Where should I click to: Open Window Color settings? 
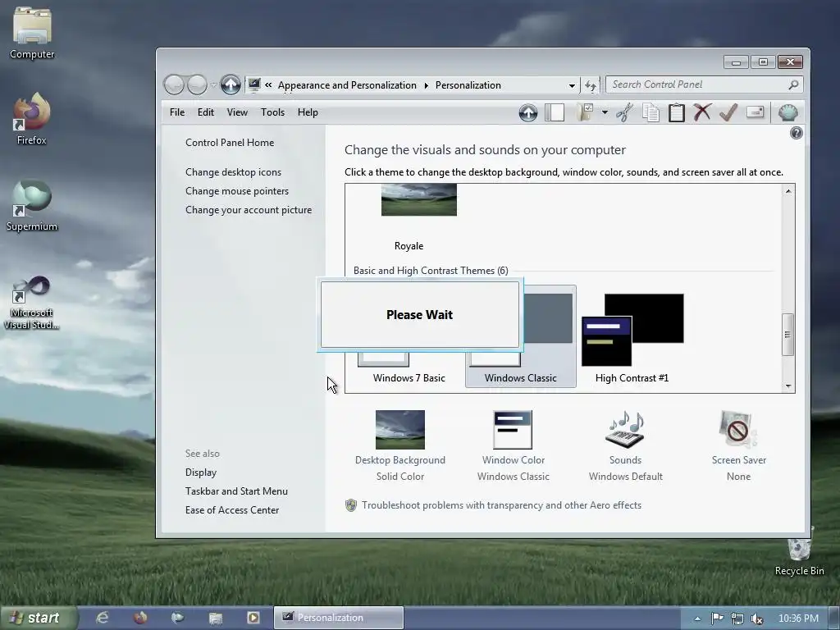tap(513, 445)
